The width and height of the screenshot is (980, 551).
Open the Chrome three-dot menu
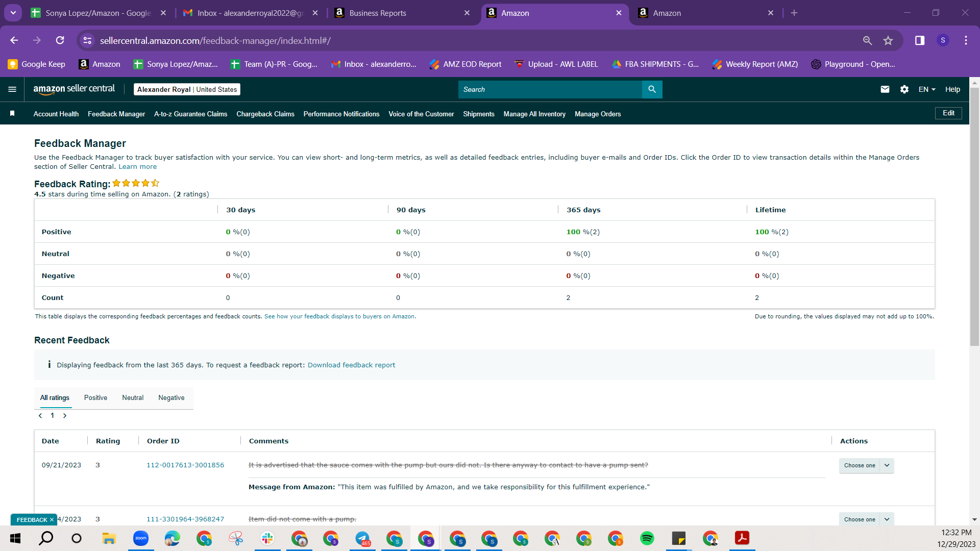coord(966,40)
